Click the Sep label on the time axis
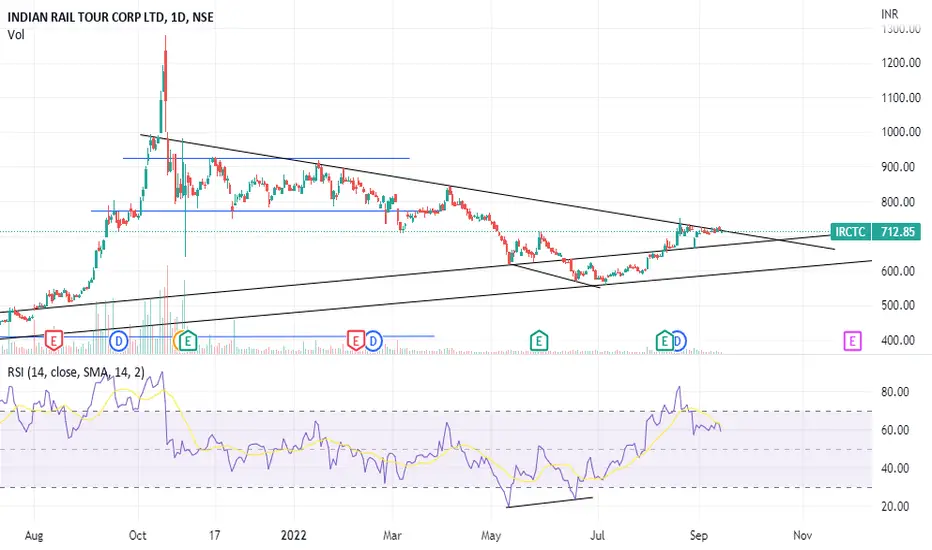932x550 pixels. (699, 536)
